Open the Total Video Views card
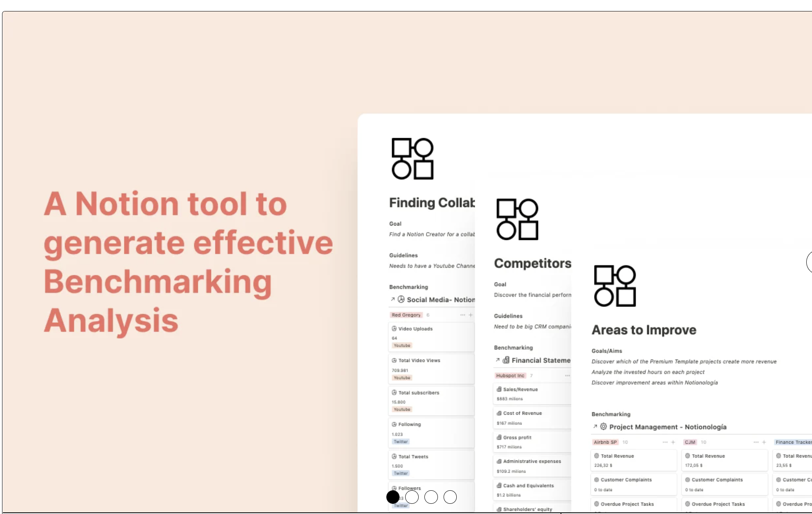812x514 pixels. click(431, 369)
